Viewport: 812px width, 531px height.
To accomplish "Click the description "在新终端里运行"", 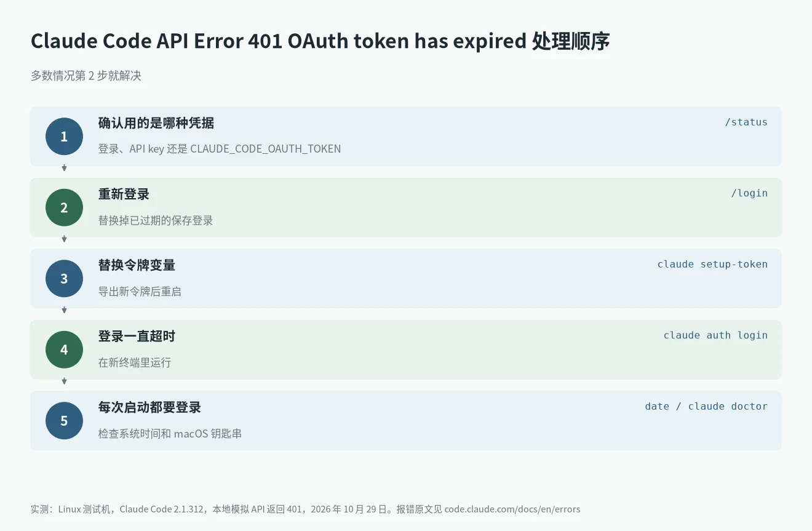I will click(135, 362).
